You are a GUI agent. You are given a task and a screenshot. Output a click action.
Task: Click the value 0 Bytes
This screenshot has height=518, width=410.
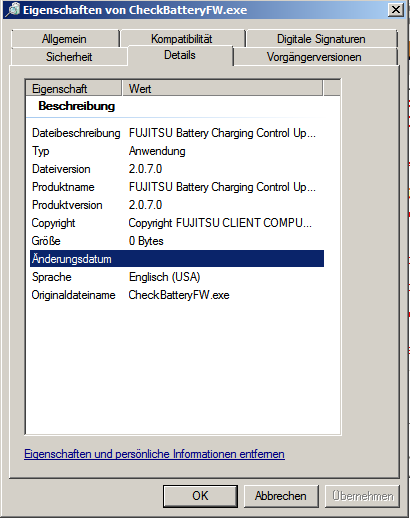(x=146, y=241)
